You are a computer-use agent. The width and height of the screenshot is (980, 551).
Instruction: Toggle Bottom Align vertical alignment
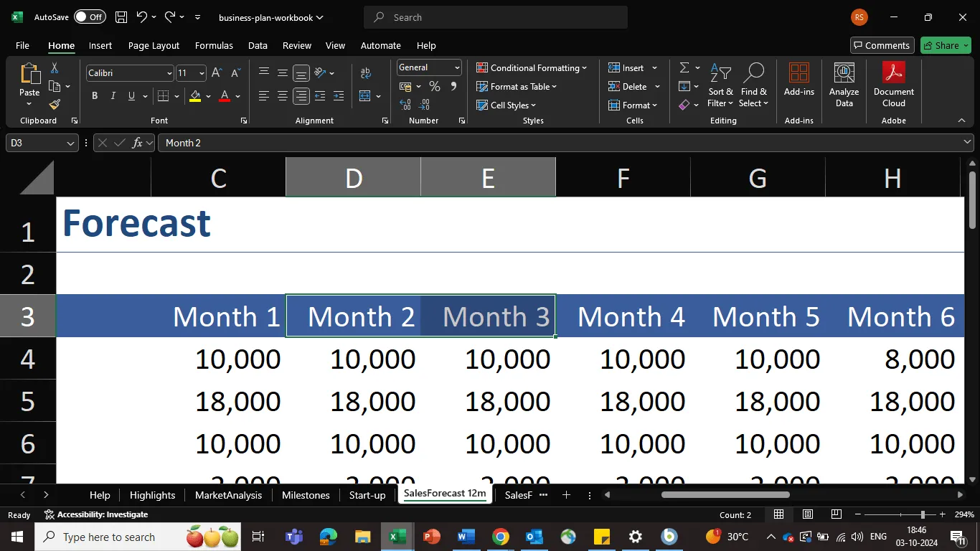tap(301, 73)
